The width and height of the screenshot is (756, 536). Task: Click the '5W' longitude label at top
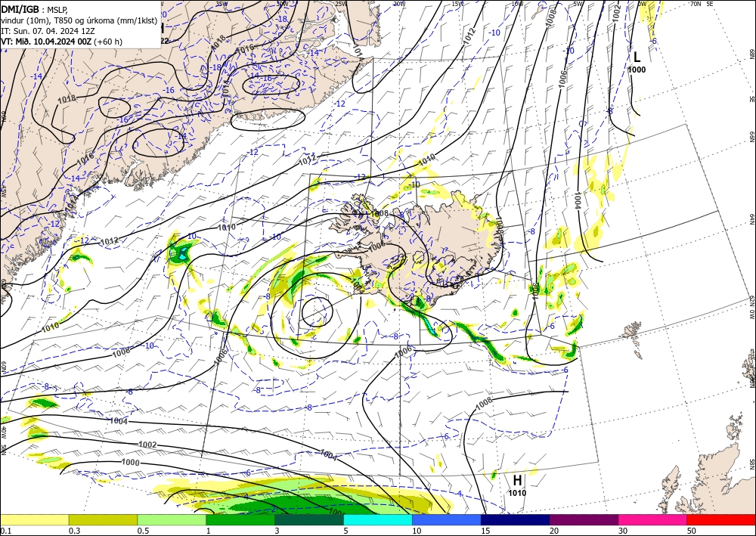tap(578, 4)
